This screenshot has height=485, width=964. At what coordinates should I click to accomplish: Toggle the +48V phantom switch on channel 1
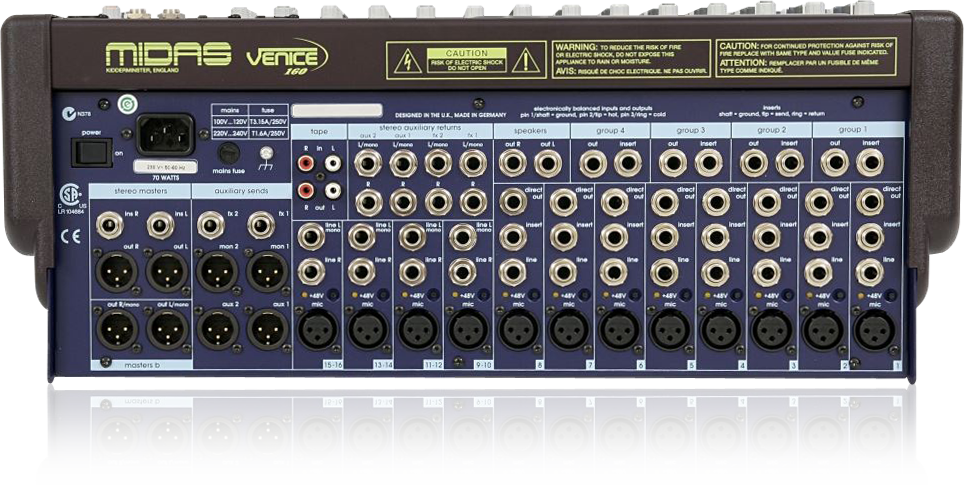pos(890,295)
